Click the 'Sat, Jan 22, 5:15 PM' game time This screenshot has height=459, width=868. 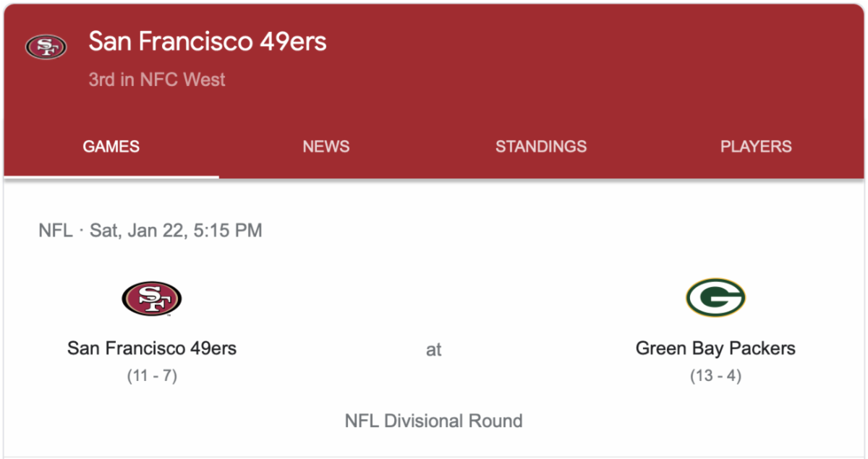176,231
